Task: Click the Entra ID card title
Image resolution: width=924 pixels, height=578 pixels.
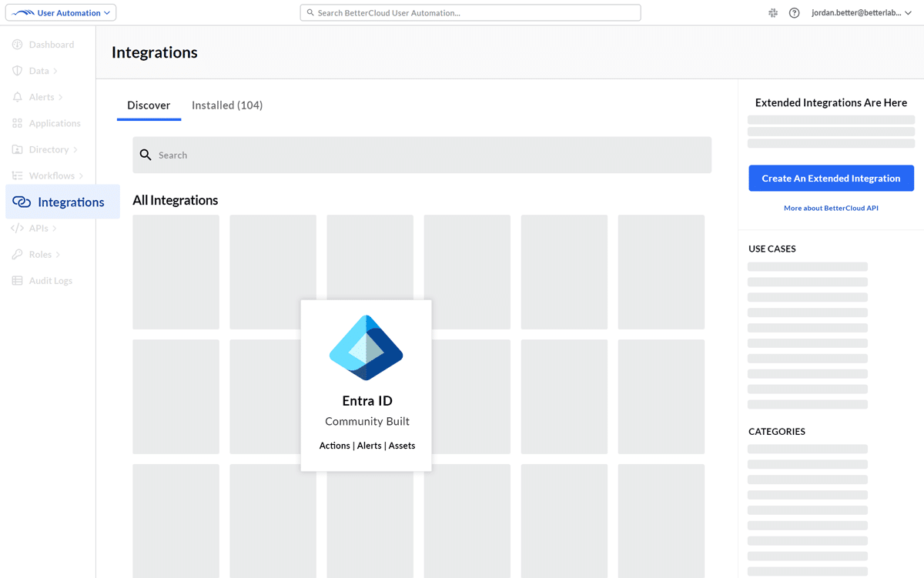Action: coord(367,401)
